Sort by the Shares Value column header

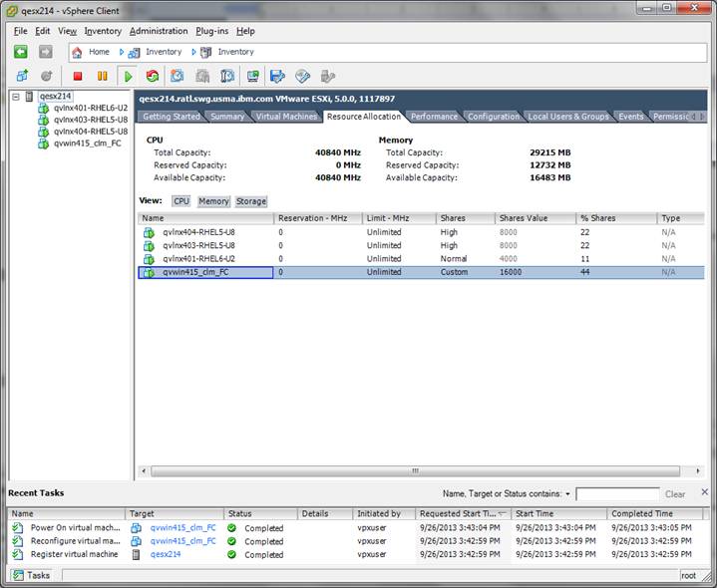[535, 218]
